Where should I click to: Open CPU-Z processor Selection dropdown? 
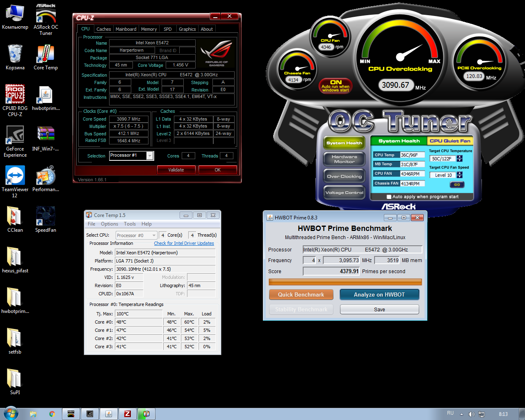(x=150, y=155)
